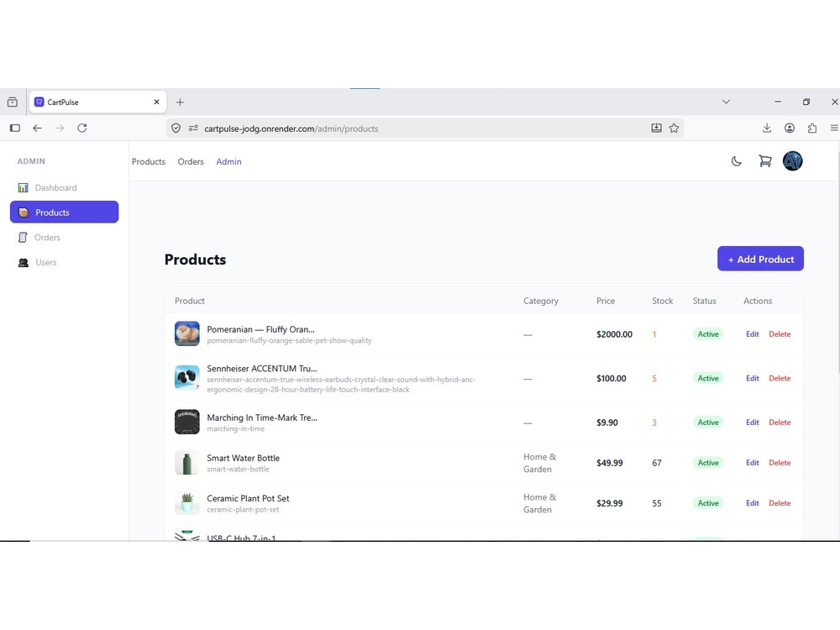Screen dimensions: 840x630
Task: Open browser account icon
Action: [x=790, y=128]
